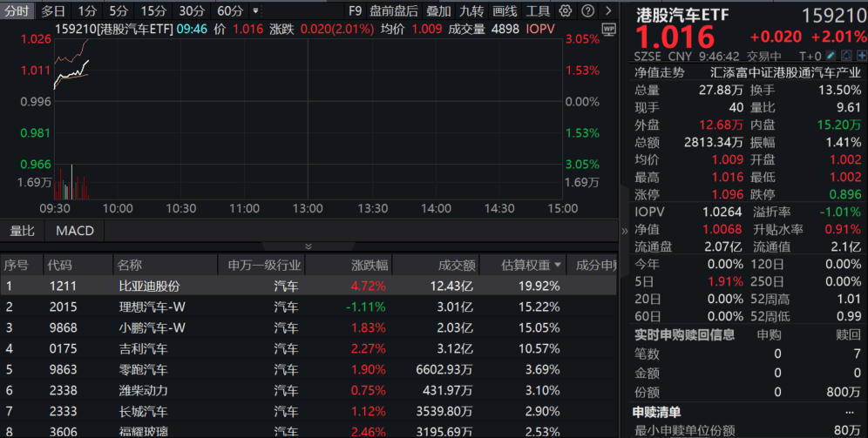Toggle 盘前盘后 pre/post market display
The height and width of the screenshot is (438, 868).
click(x=394, y=11)
